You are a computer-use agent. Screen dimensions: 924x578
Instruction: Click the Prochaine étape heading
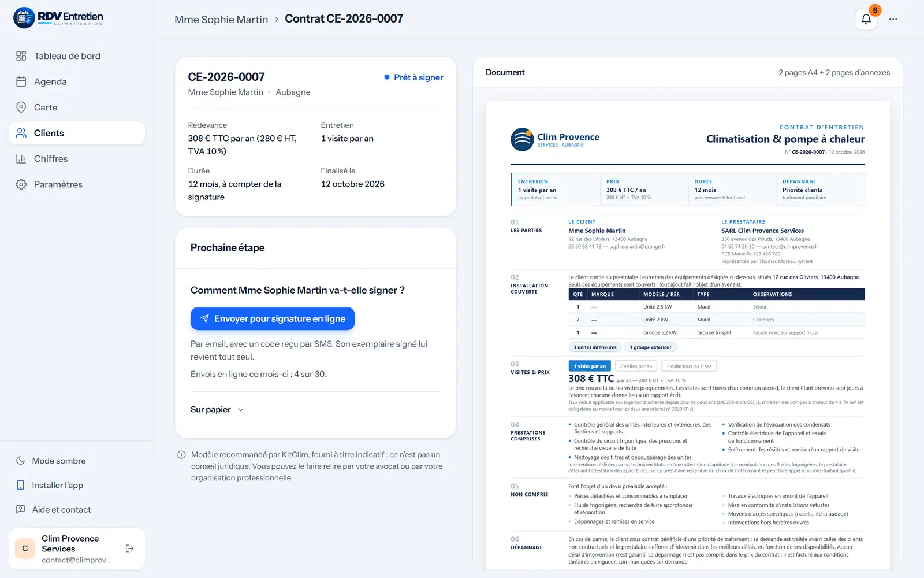tap(228, 247)
